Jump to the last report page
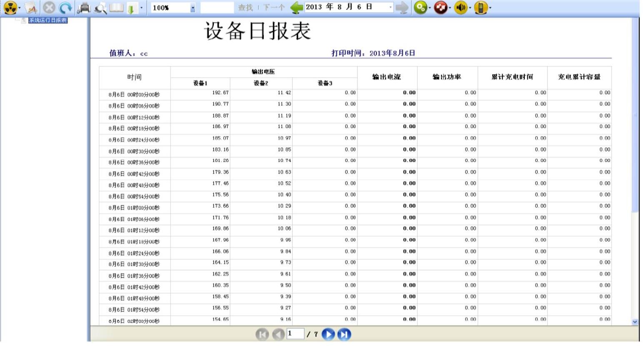 tap(344, 334)
